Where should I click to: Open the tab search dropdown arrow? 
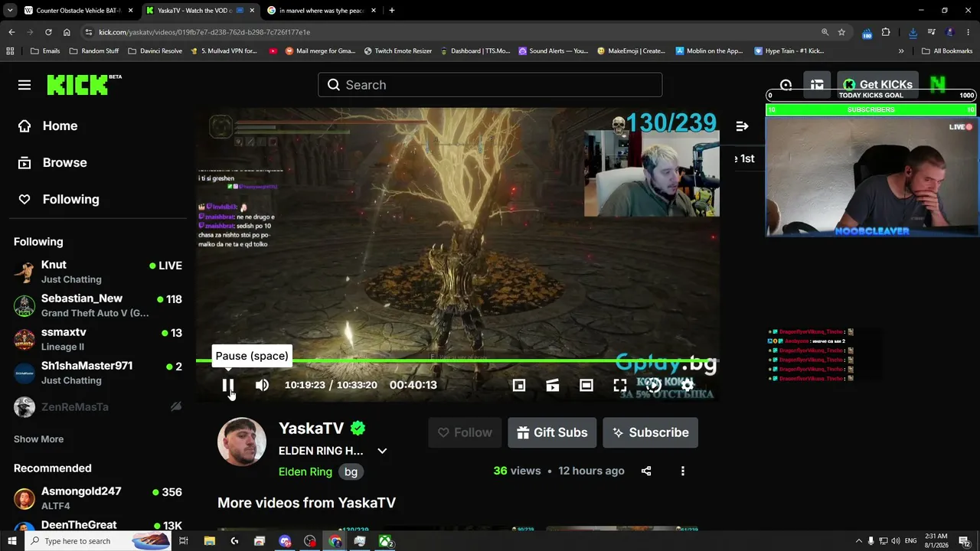(10, 11)
